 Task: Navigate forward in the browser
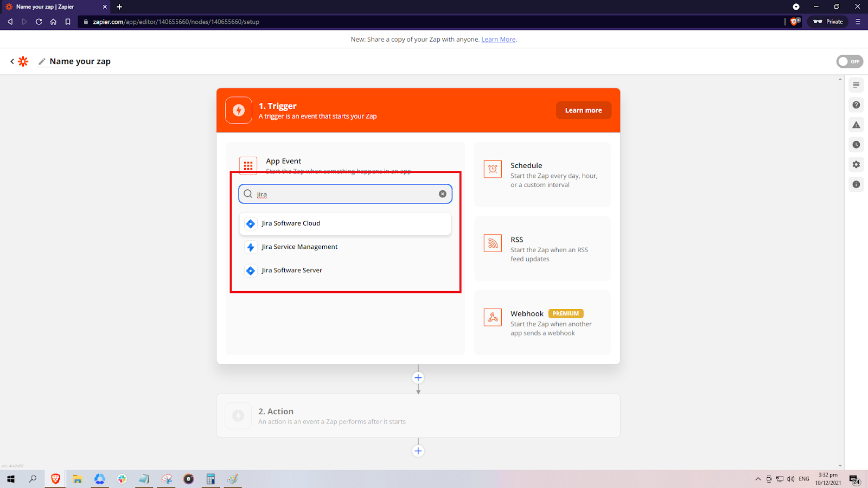tap(24, 22)
